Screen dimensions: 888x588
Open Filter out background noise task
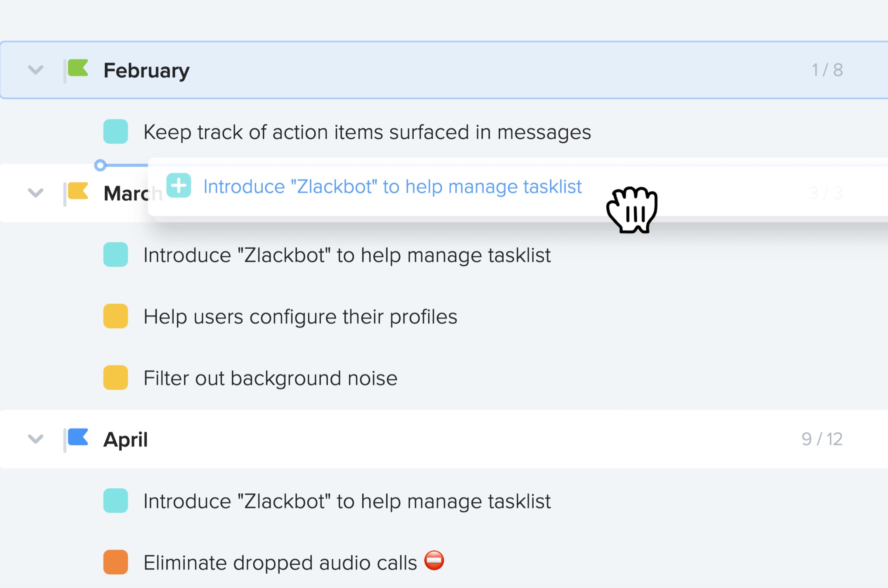[271, 378]
